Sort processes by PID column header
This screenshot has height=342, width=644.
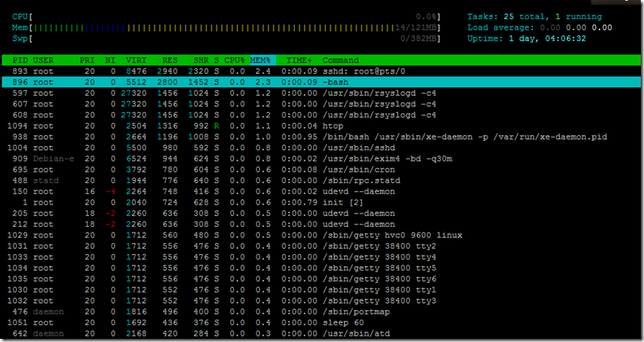tap(20, 61)
